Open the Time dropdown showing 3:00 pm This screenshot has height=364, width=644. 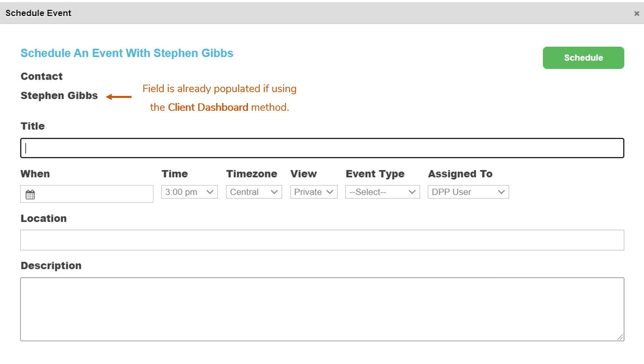190,192
